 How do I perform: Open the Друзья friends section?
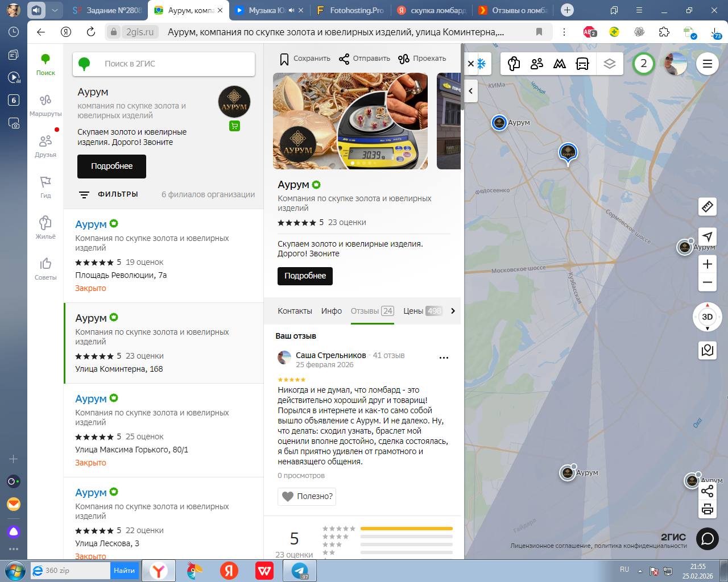pos(45,145)
